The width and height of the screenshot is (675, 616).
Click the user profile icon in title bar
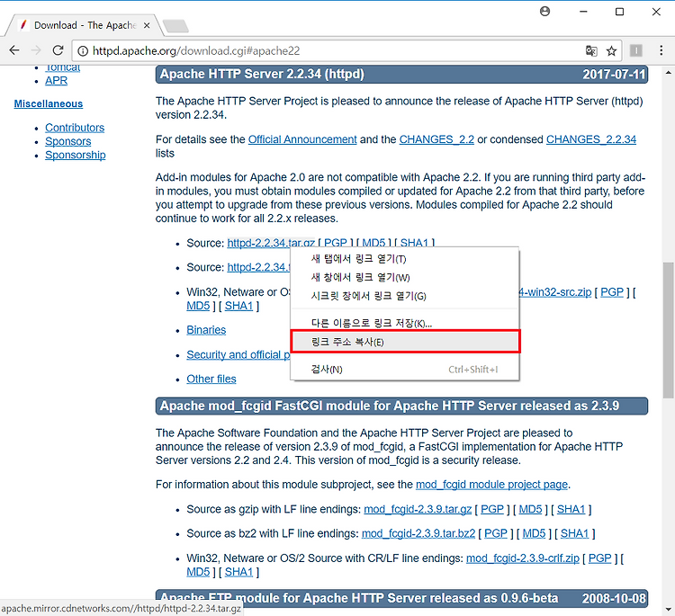(545, 11)
